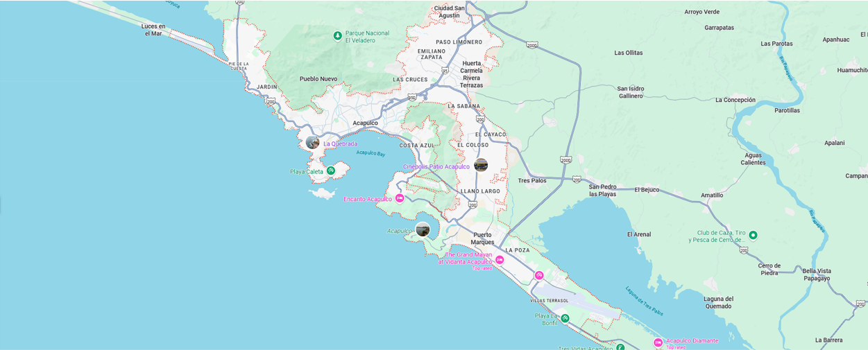Viewport: 868px width, 350px height.
Task: Select the Jardín neighborhood label
Action: pyautogui.click(x=267, y=87)
